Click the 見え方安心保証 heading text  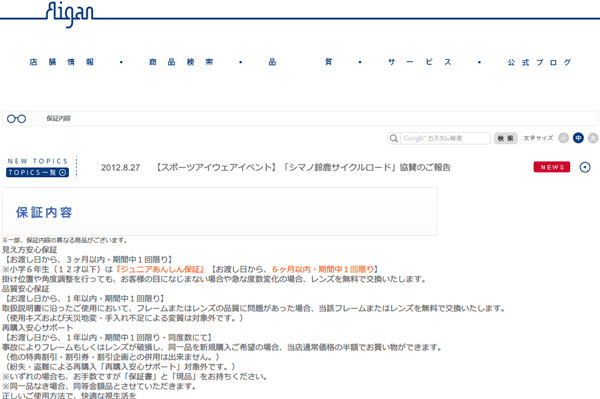pyautogui.click(x=30, y=250)
